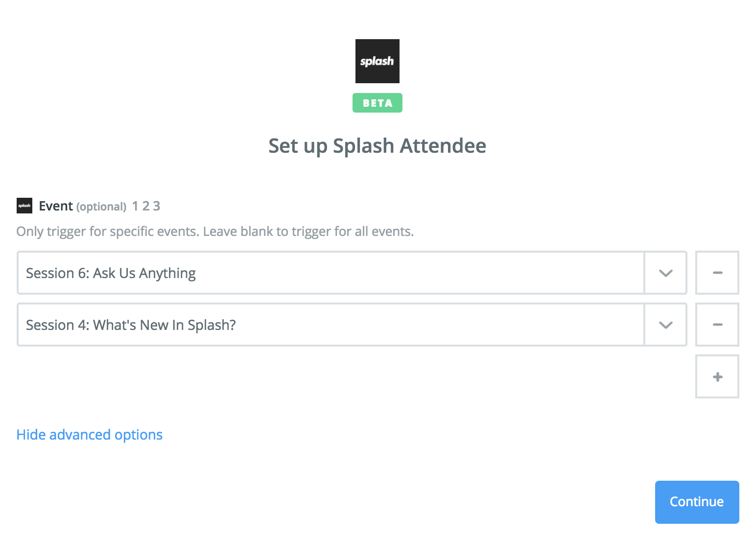This screenshot has width=755, height=560.
Task: Click the Set up Splash Attendee heading
Action: [x=377, y=146]
